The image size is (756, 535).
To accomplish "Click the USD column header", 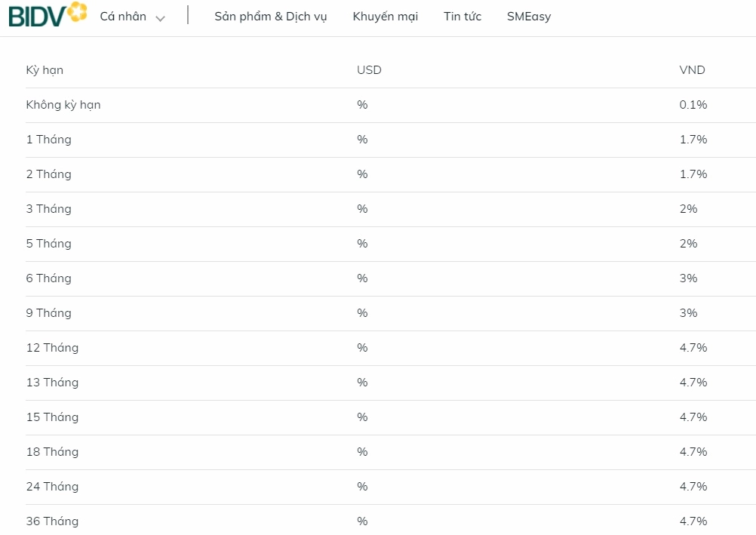I will [x=369, y=70].
